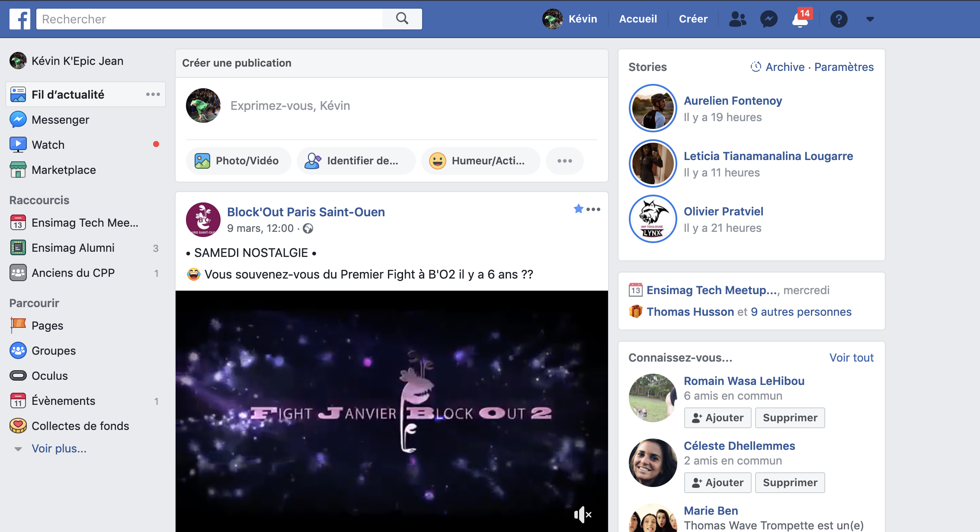980x532 pixels.
Task: Remove Céleste Dhellemmes suggestion
Action: click(x=790, y=483)
